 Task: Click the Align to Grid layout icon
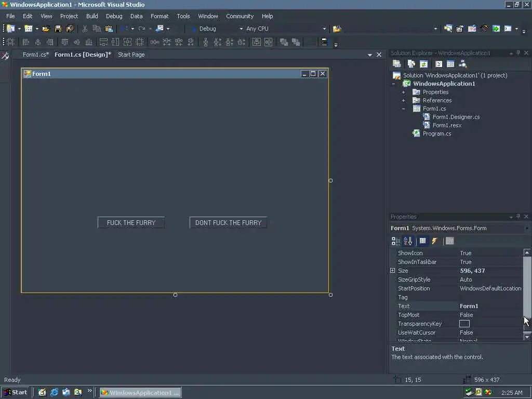click(10, 42)
